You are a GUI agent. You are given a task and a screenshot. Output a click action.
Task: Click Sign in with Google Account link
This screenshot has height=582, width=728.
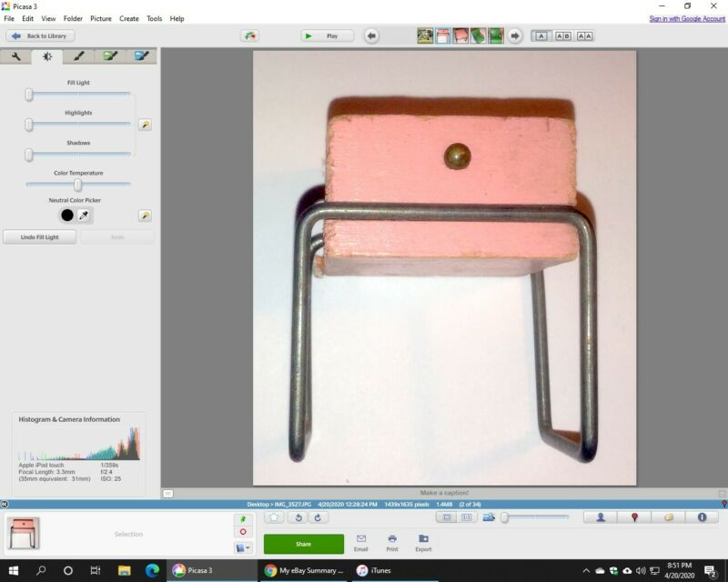[x=686, y=18]
